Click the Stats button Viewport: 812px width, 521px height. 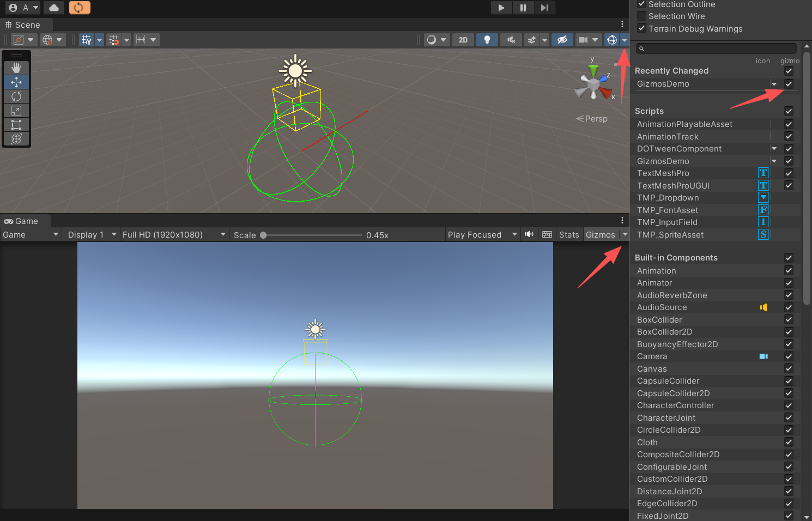tap(568, 234)
